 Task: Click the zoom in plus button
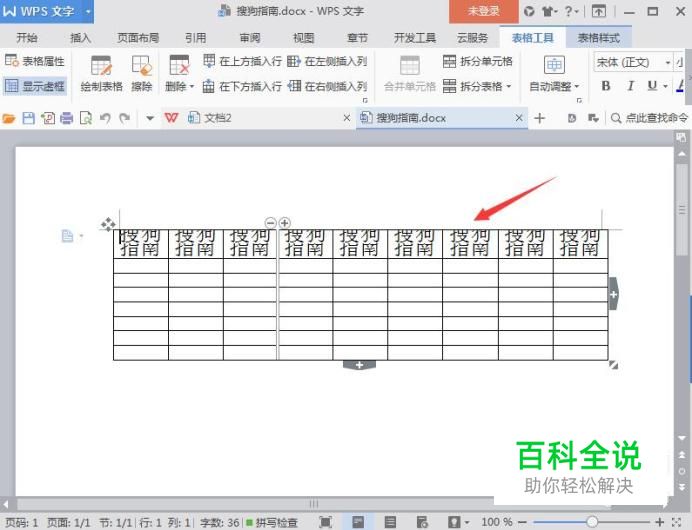point(660,522)
